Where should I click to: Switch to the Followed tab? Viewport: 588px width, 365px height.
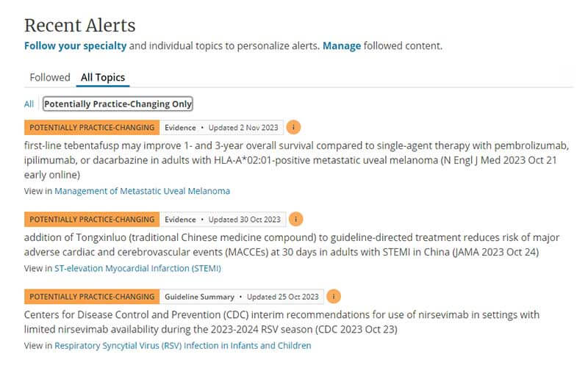50,77
